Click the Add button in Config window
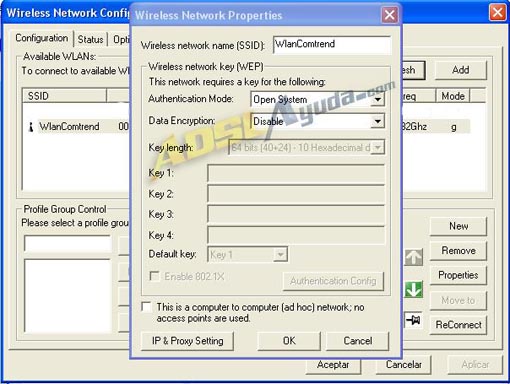 461,70
